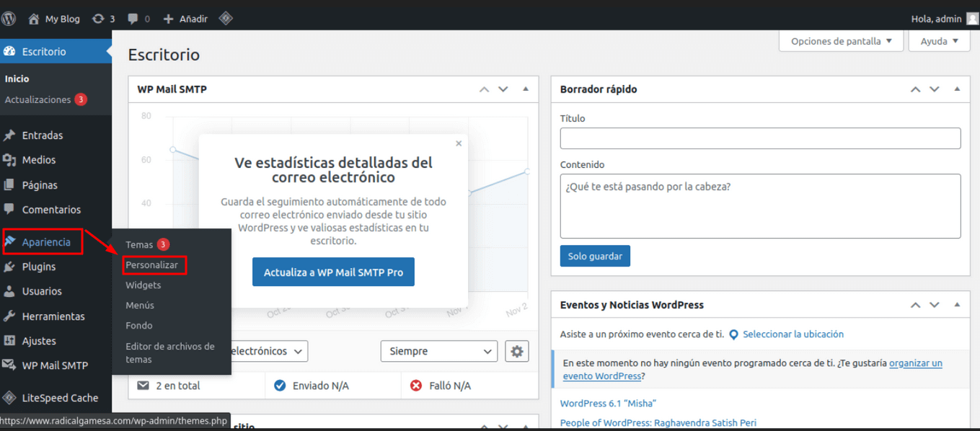Image resolution: width=980 pixels, height=431 pixels.
Task: Click the location pin icon by Seleccionar la ubicación
Action: 733,334
